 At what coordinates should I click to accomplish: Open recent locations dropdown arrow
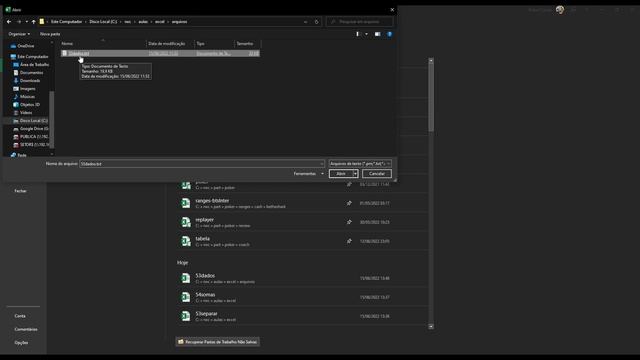[x=27, y=22]
